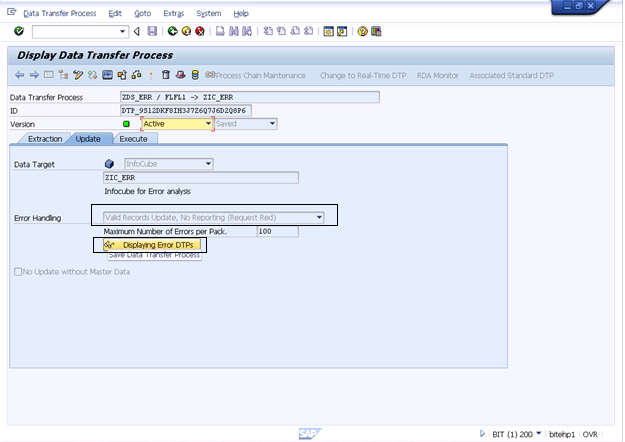Click the SAP menu icon left of menubar

tap(12, 12)
